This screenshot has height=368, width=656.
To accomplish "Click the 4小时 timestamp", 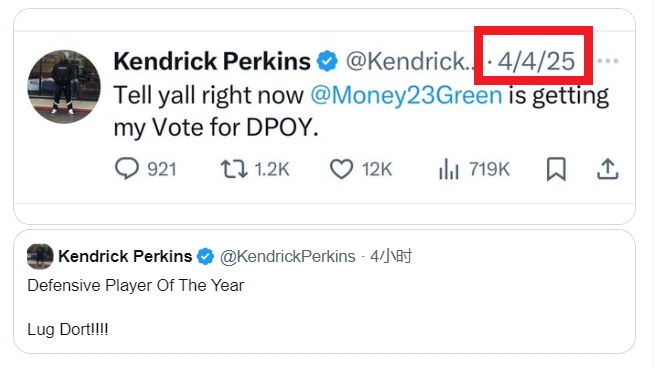I will 391,256.
